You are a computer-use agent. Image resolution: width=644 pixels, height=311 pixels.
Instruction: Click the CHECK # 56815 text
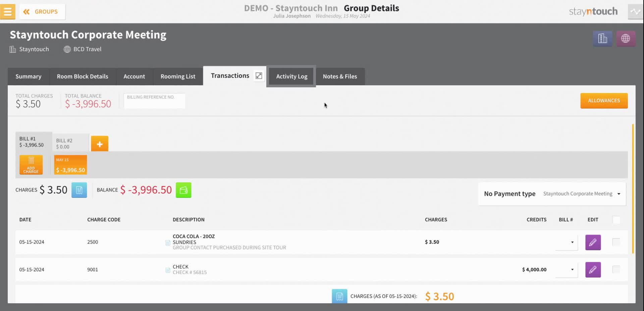190,272
